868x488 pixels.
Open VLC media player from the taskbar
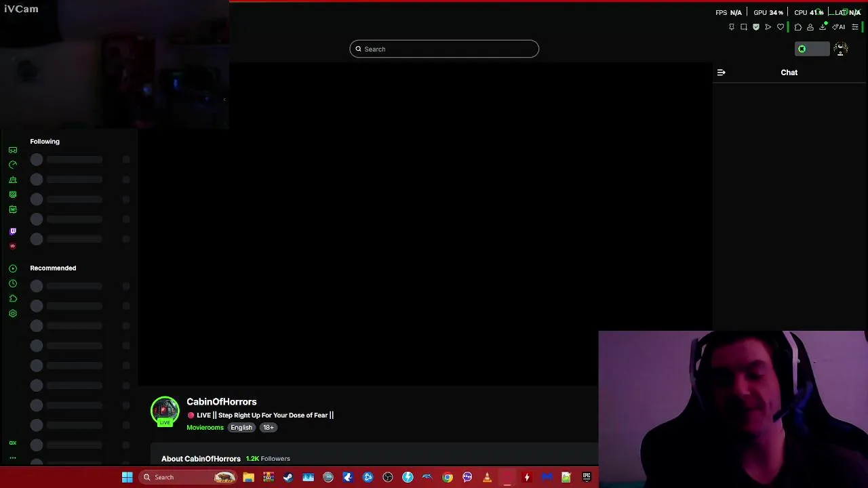[487, 477]
